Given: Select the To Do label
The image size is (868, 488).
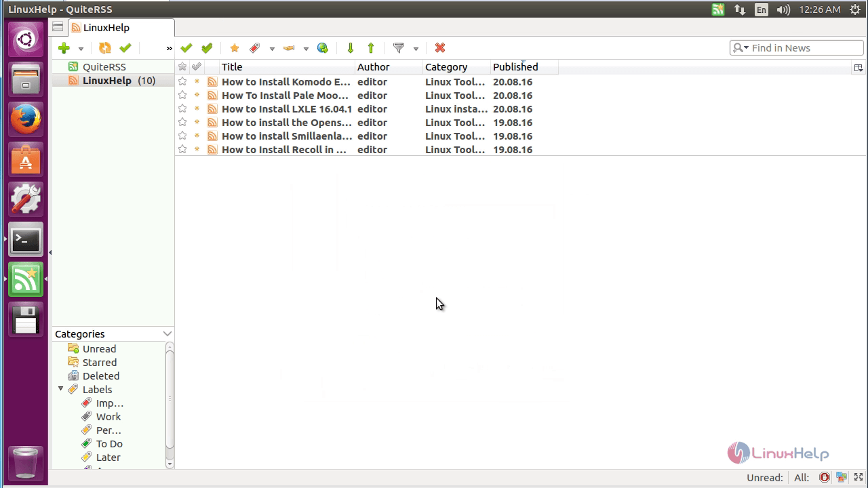Looking at the screenshot, I should [109, 444].
